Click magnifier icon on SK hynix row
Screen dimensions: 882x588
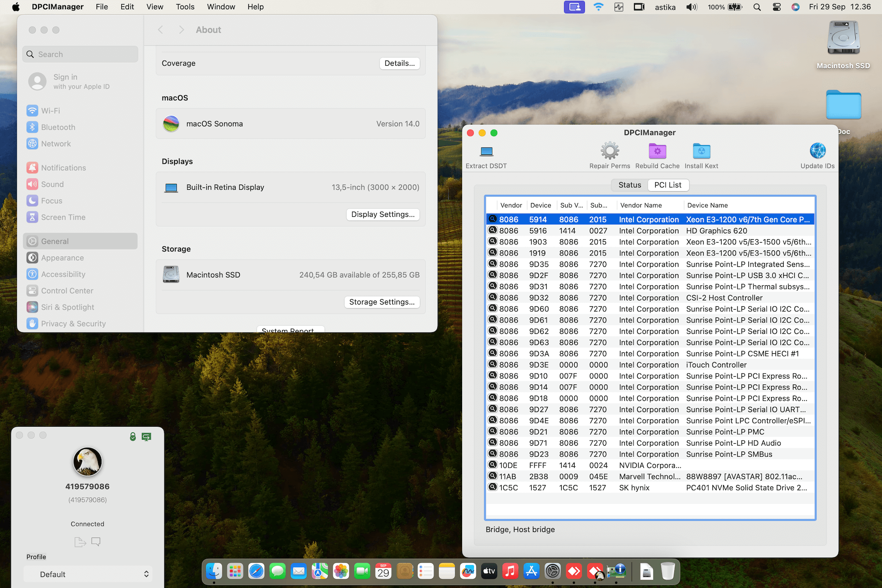(x=492, y=487)
